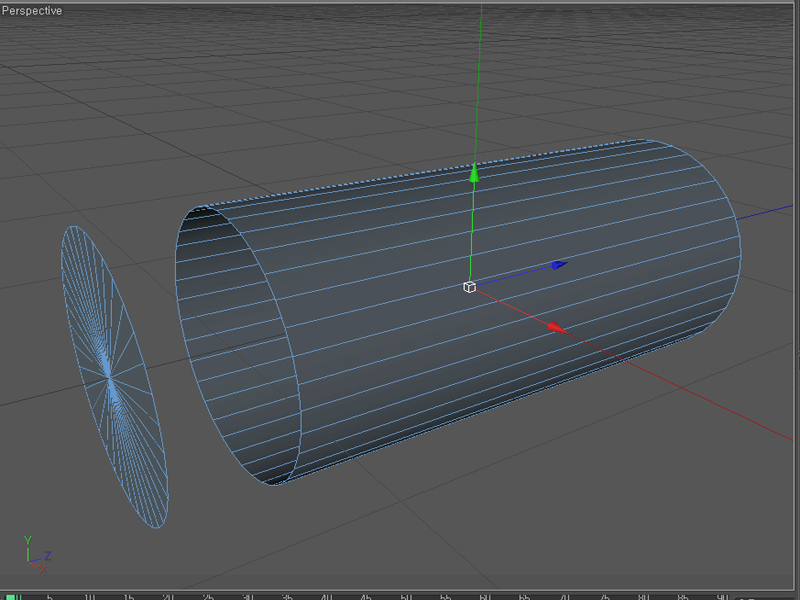Select the flat disc object in the viewport
Screen dimensions: 800x600
[x=114, y=377]
